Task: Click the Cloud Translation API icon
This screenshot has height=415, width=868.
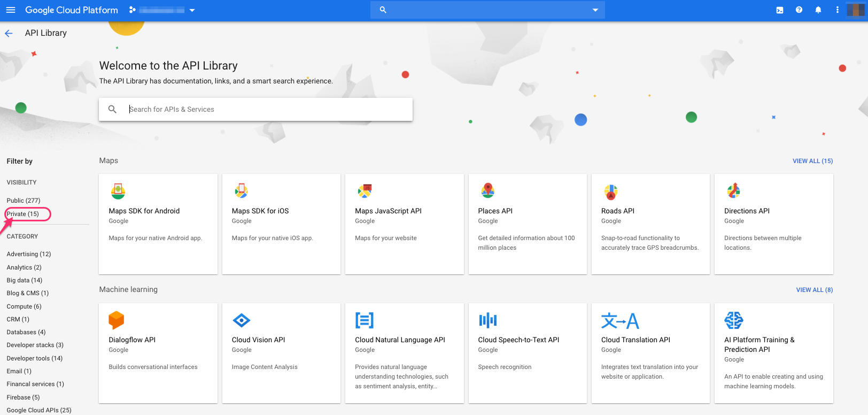Action: pos(620,320)
